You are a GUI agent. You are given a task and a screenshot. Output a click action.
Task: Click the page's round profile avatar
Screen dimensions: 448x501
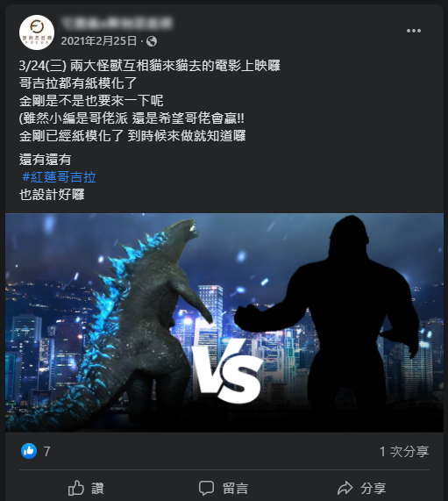(37, 32)
